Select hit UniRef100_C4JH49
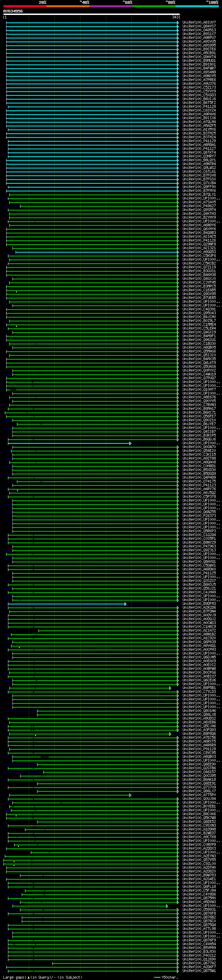Screen dimensions: 222x980 click(x=199, y=592)
